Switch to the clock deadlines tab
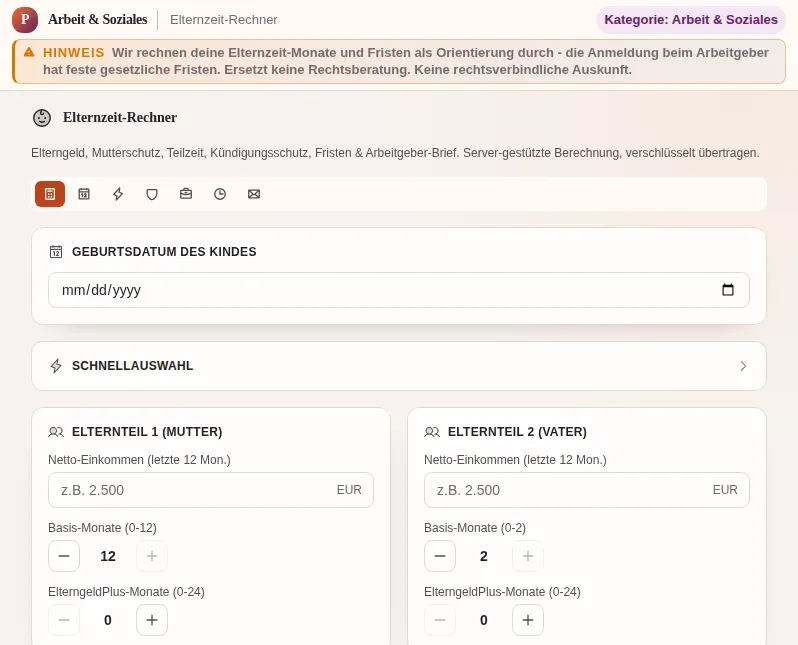Image resolution: width=798 pixels, height=645 pixels. 220,194
